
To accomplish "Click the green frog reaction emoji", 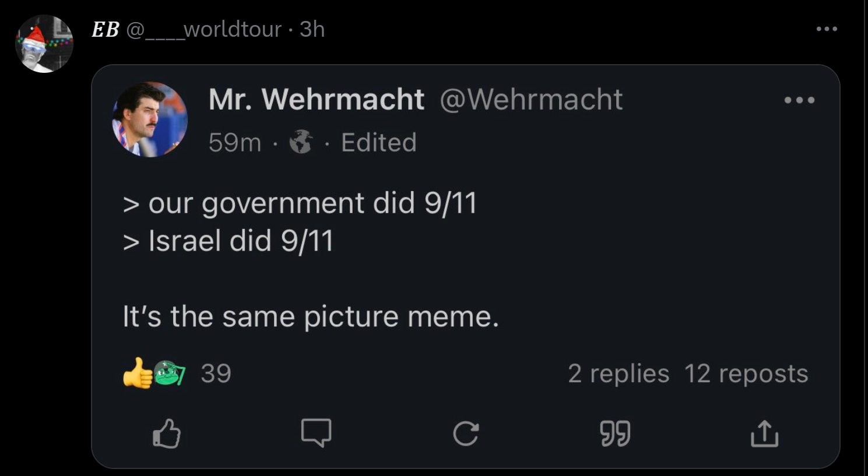I will pos(170,373).
